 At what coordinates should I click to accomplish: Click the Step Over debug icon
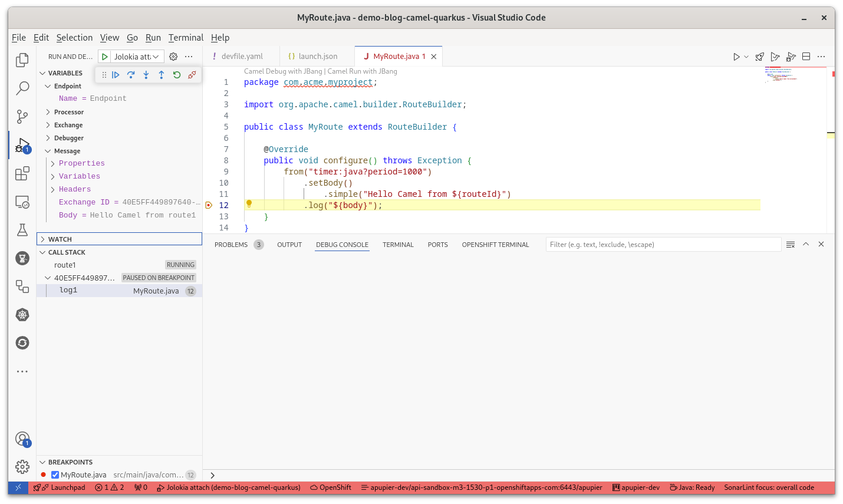coord(131,75)
